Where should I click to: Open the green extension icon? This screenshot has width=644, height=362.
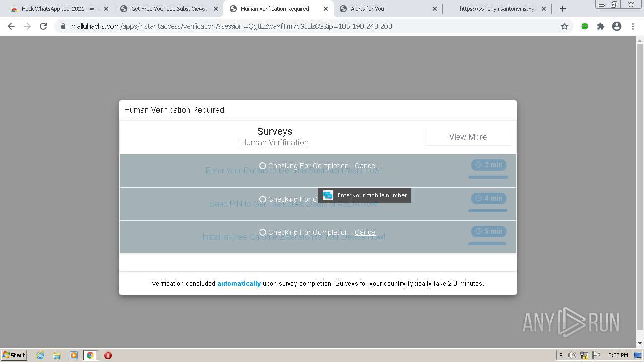point(585,26)
